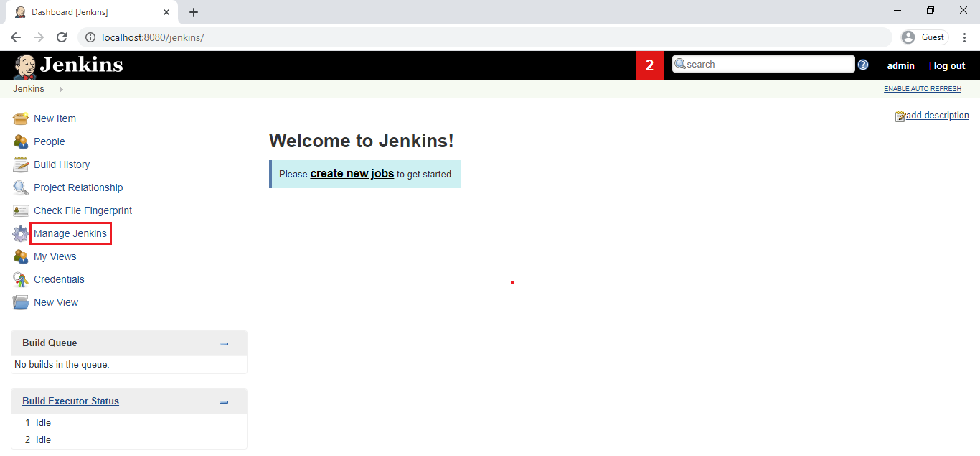Open the New View link

56,302
